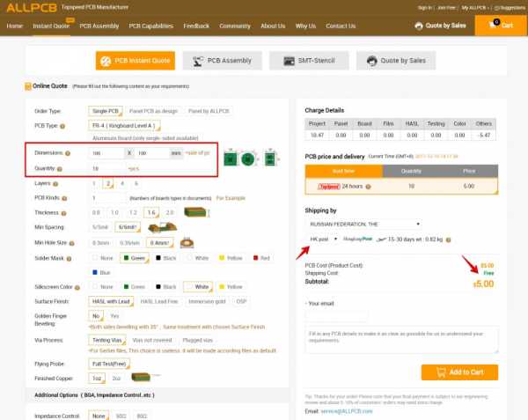Click the Solder Mask help icon

(x=69, y=259)
